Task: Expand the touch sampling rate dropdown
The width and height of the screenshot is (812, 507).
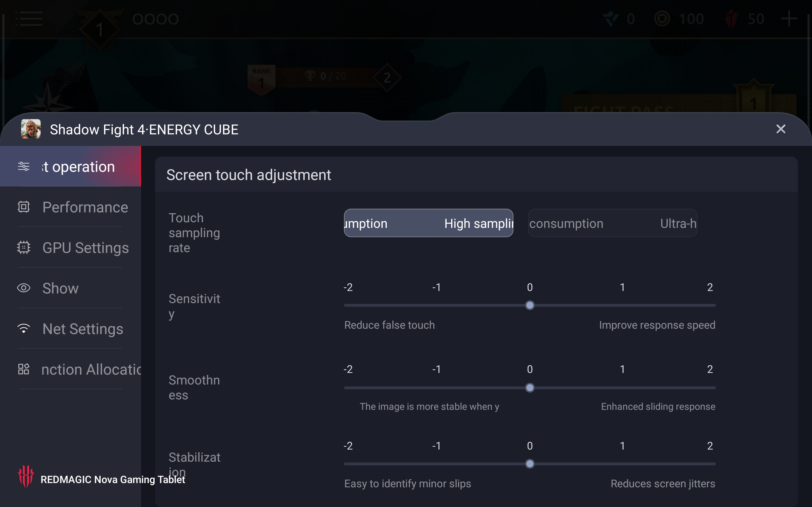Action: point(427,223)
